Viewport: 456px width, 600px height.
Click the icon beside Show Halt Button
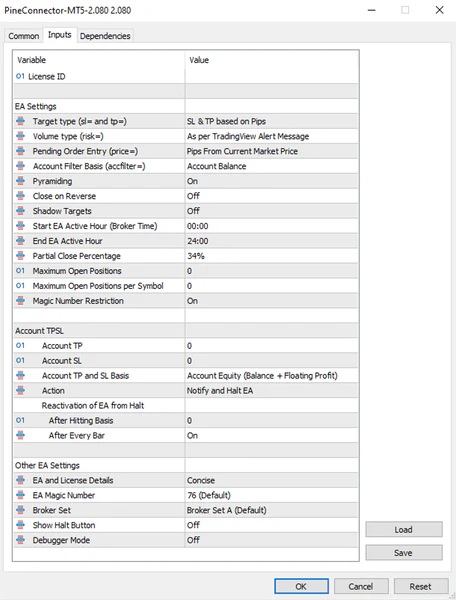21,525
